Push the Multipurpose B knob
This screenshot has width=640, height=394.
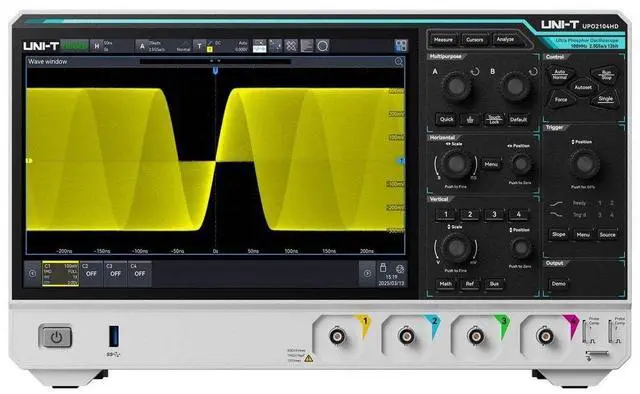pos(515,86)
